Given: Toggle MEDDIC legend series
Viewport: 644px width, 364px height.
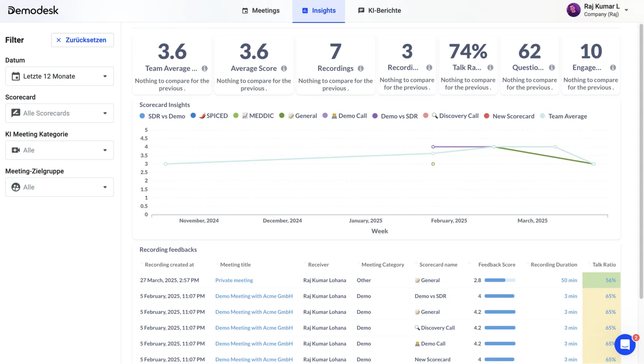Looking at the screenshot, I should coord(253,116).
